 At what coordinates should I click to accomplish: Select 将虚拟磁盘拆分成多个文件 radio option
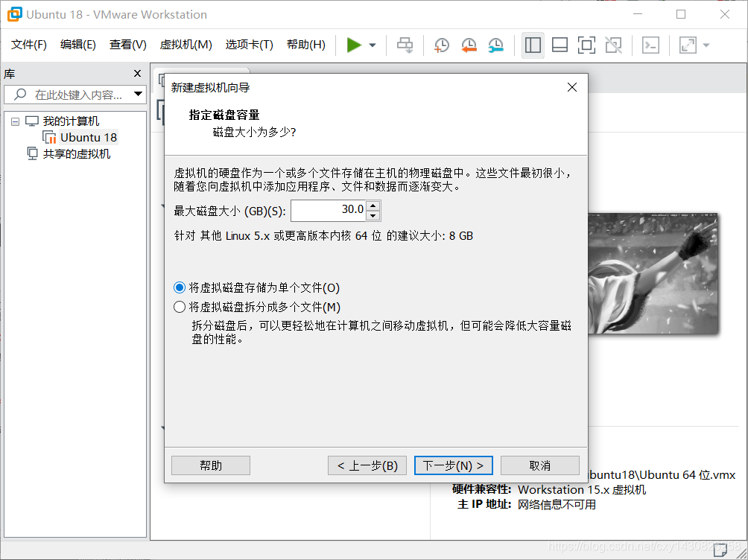tap(180, 307)
